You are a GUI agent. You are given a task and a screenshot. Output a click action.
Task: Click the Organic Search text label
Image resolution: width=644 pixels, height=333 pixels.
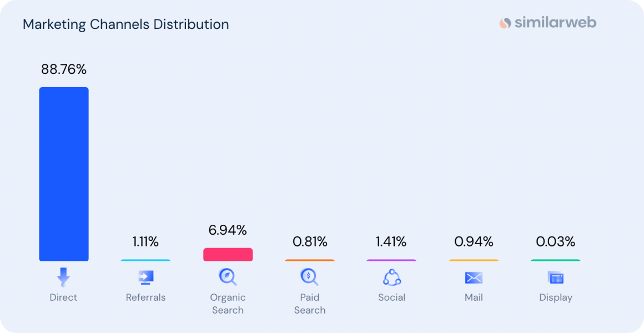point(228,304)
